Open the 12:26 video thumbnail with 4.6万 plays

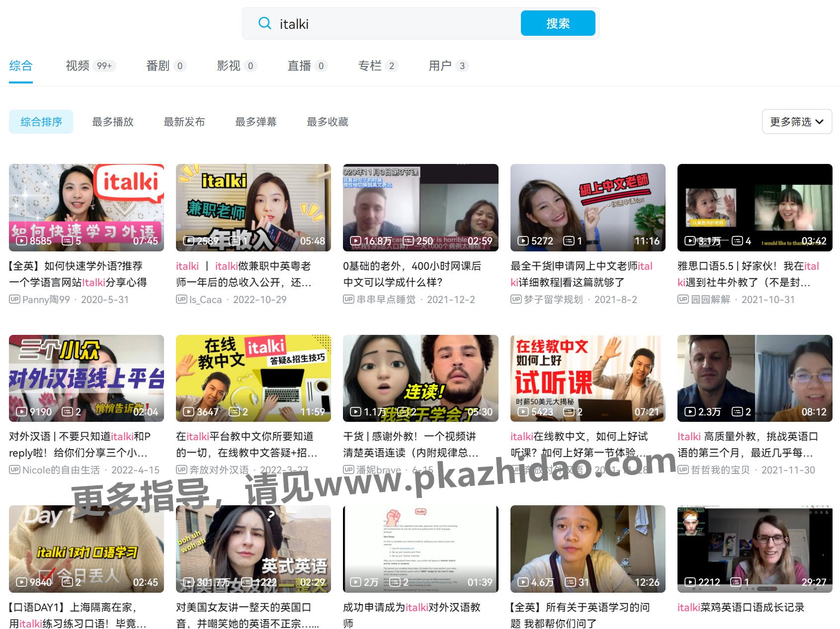pos(588,549)
